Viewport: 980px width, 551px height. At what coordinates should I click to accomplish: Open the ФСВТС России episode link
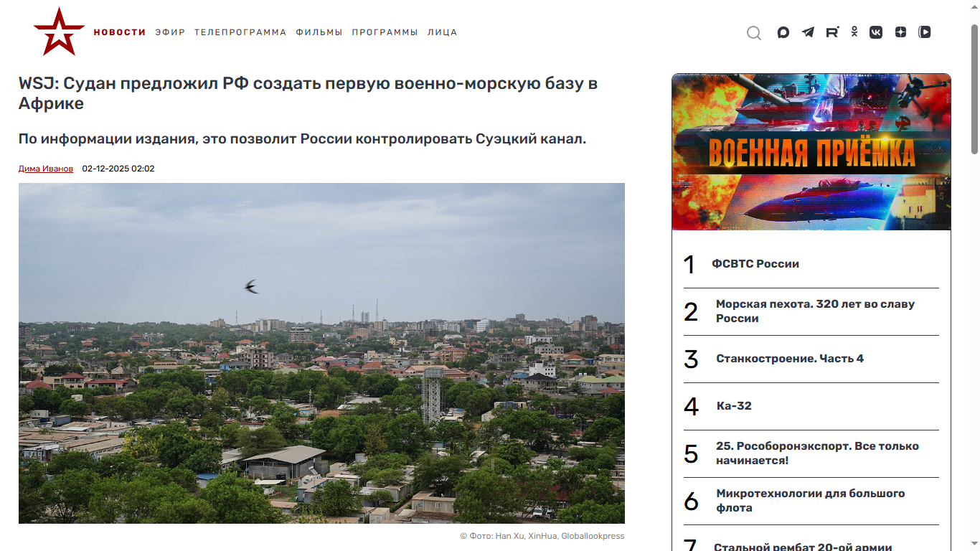[x=755, y=264]
